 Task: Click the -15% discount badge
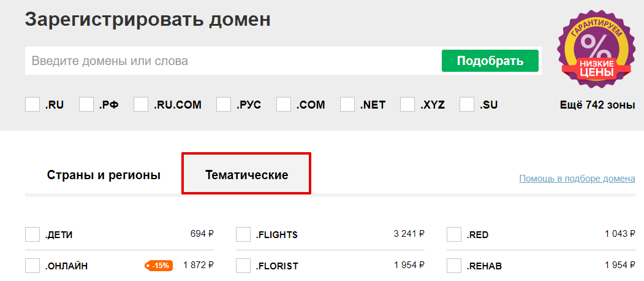(159, 266)
